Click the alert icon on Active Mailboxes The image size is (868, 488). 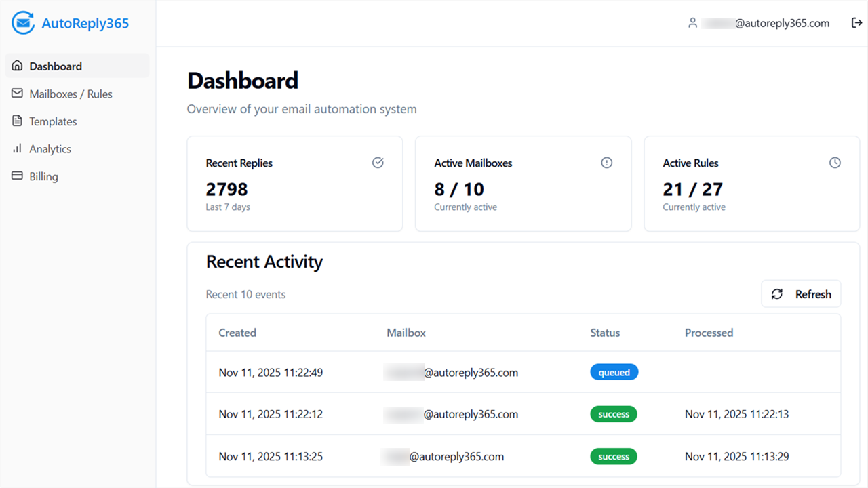[607, 163]
